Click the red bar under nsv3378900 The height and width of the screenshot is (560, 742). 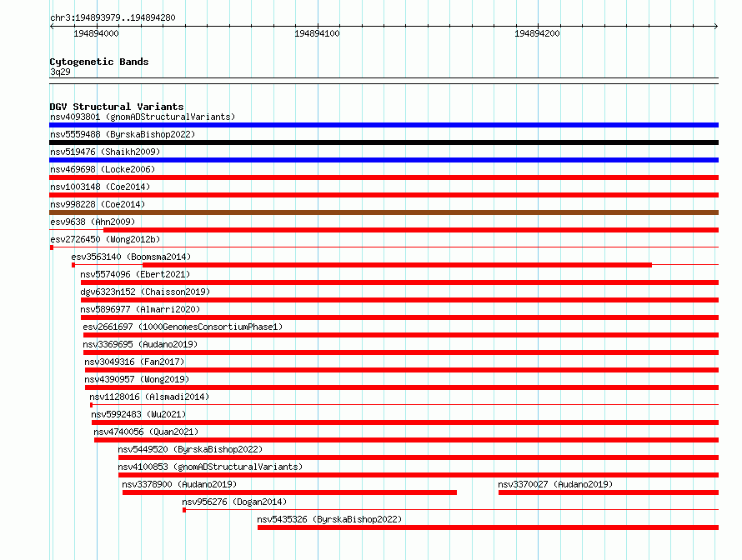tap(289, 492)
